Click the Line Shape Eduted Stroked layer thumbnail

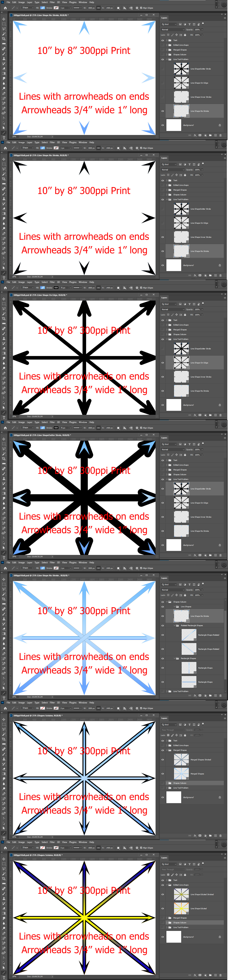pos(181,894)
